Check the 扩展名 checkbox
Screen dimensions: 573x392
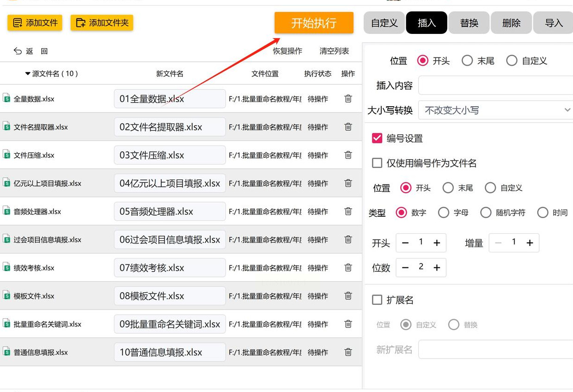(377, 300)
